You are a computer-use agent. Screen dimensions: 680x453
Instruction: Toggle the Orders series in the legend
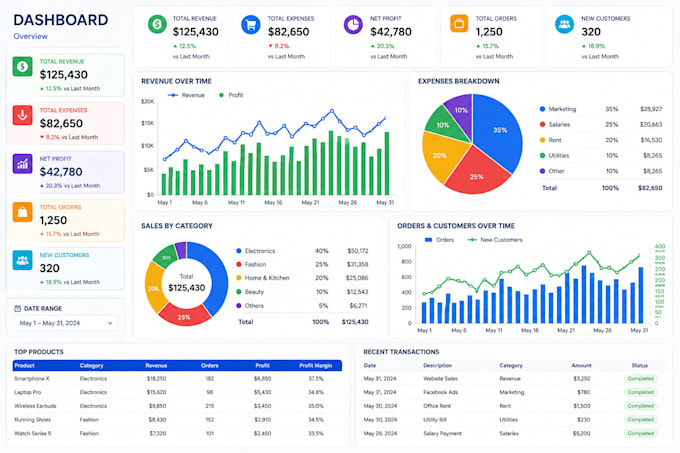pyautogui.click(x=439, y=240)
